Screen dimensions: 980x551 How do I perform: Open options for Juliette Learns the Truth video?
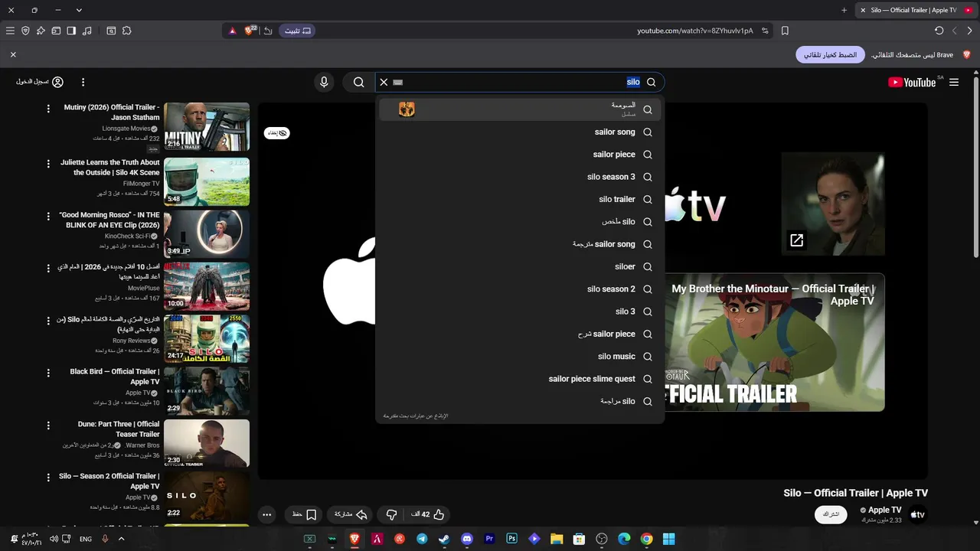[x=48, y=164]
